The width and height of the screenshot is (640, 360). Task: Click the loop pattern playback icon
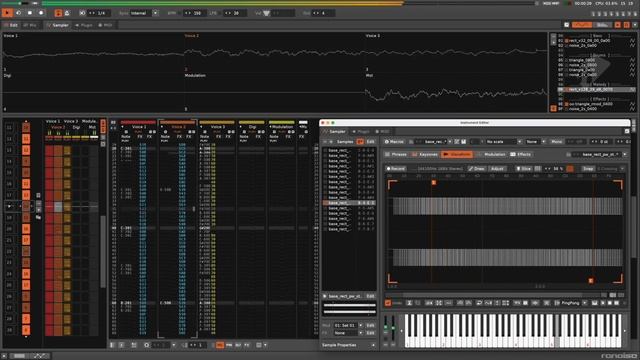(x=18, y=13)
